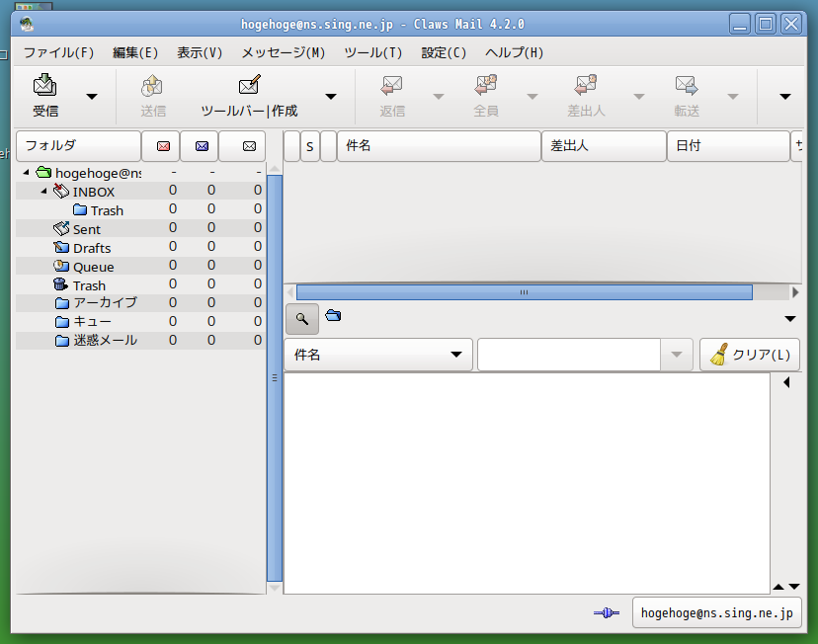Image resolution: width=818 pixels, height=644 pixels.
Task: Click the 転送 (Forward) toolbar icon
Action: pyautogui.click(x=686, y=97)
